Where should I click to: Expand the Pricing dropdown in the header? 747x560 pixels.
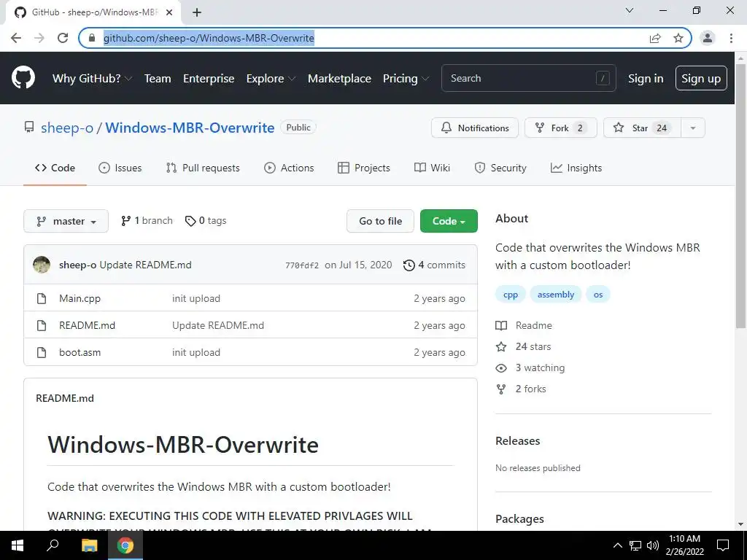coord(406,79)
